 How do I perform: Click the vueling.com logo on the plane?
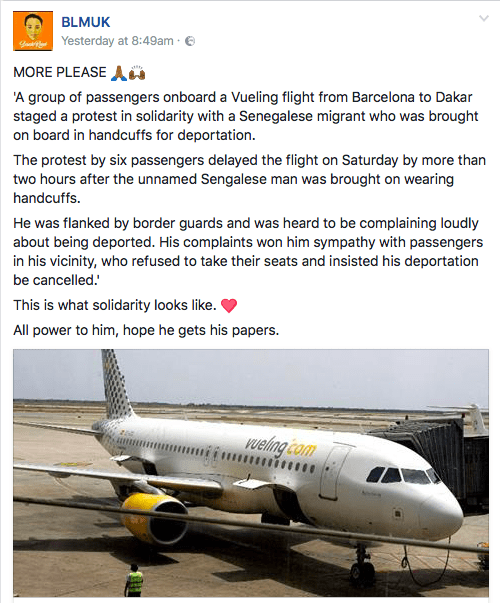click(x=281, y=446)
